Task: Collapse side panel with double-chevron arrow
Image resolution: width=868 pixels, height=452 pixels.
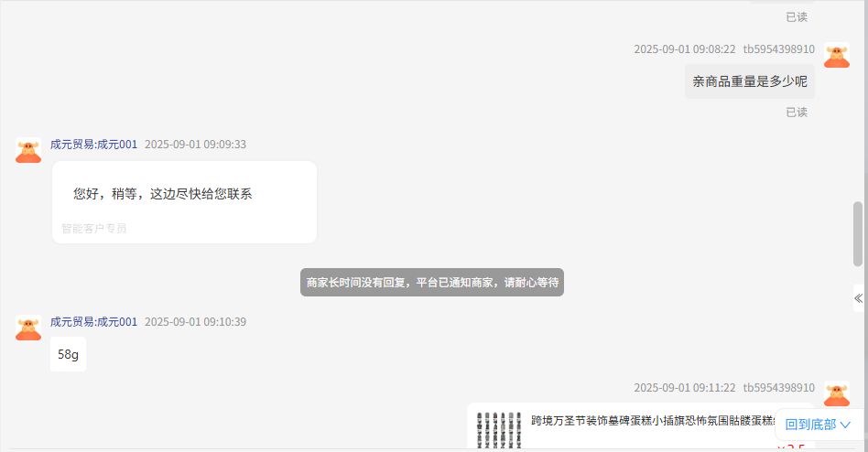Action: [858, 299]
